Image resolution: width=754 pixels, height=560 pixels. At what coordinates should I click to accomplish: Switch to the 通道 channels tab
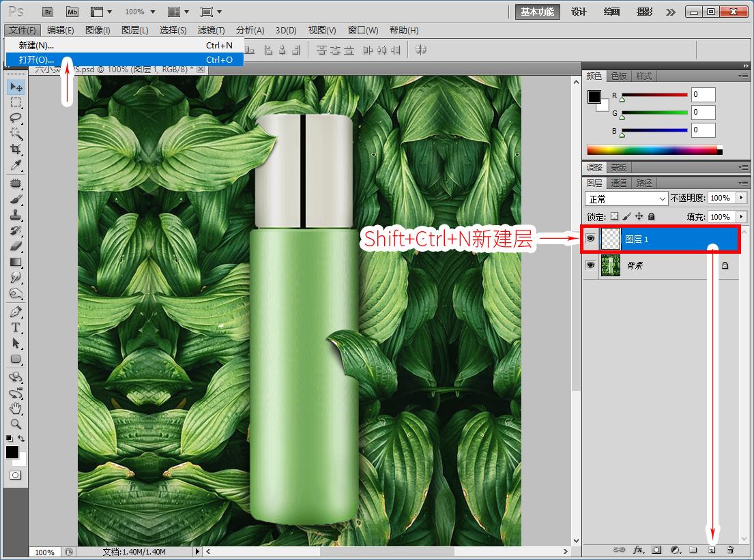point(619,183)
